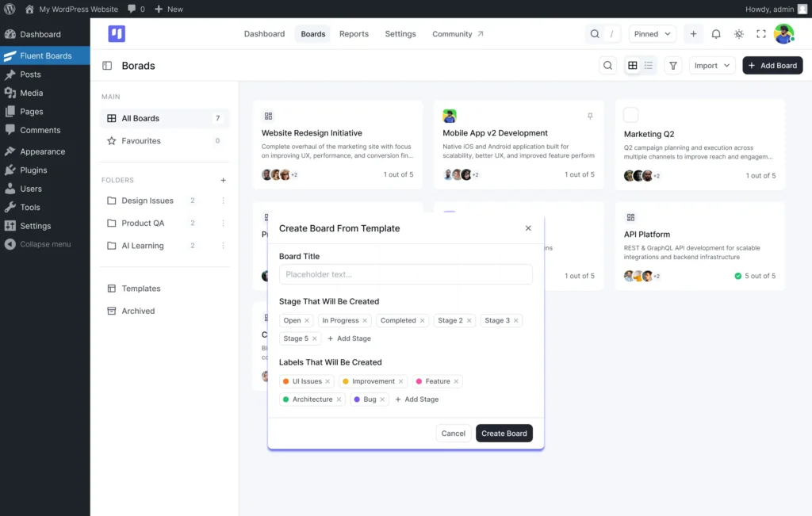Click the purple Bug label color dot
The height and width of the screenshot is (516, 812).
coord(357,399)
